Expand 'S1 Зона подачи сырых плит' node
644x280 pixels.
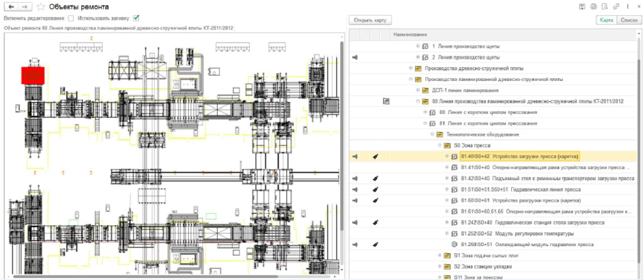point(440,256)
